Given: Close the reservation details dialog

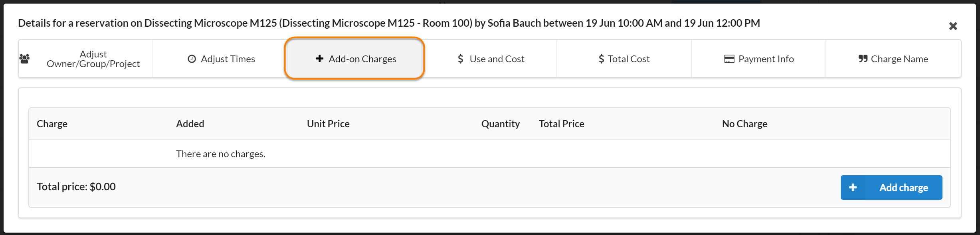Looking at the screenshot, I should pyautogui.click(x=953, y=26).
